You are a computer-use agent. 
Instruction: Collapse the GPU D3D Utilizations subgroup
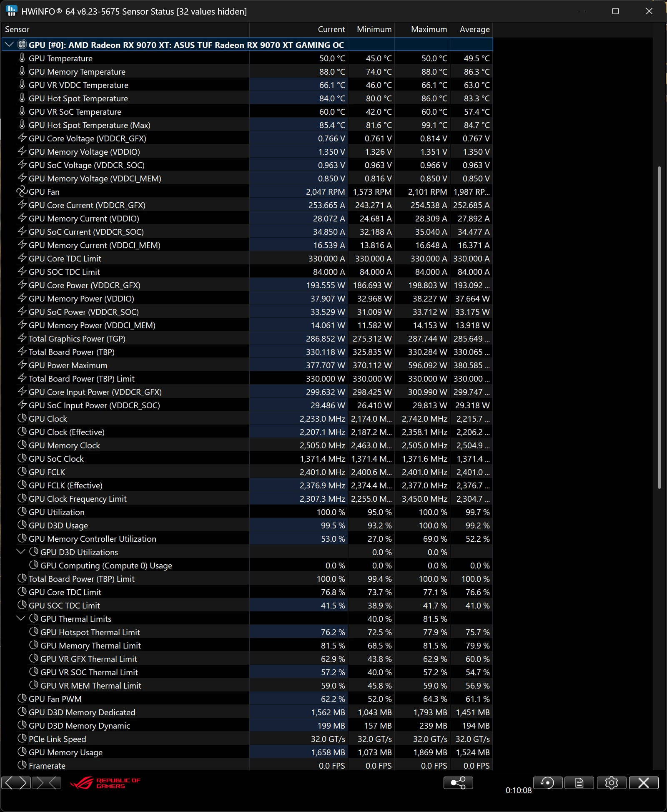[x=21, y=552]
